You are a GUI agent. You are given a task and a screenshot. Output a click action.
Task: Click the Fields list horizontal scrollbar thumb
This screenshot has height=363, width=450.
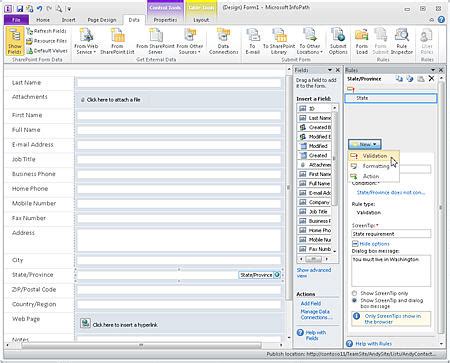313,259
